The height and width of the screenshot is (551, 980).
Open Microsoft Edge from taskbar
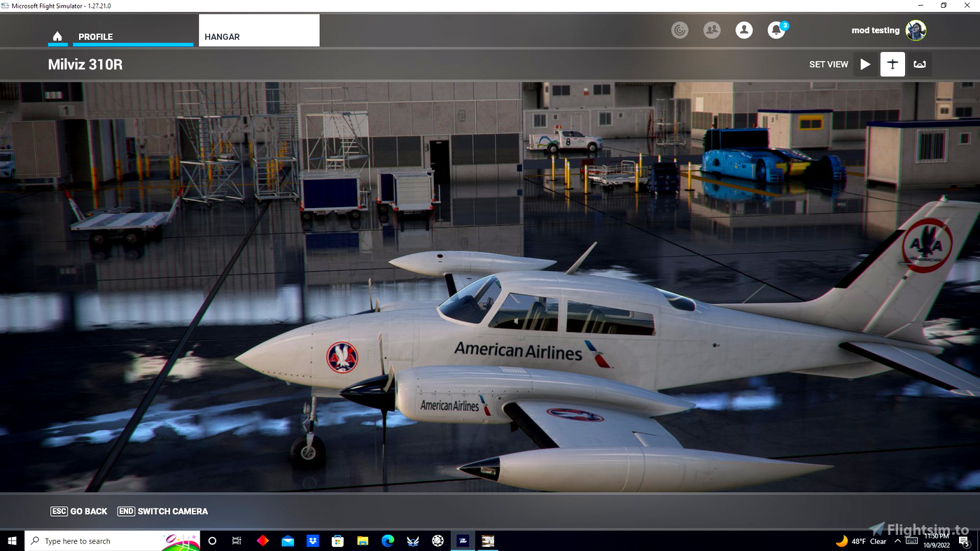coord(388,541)
